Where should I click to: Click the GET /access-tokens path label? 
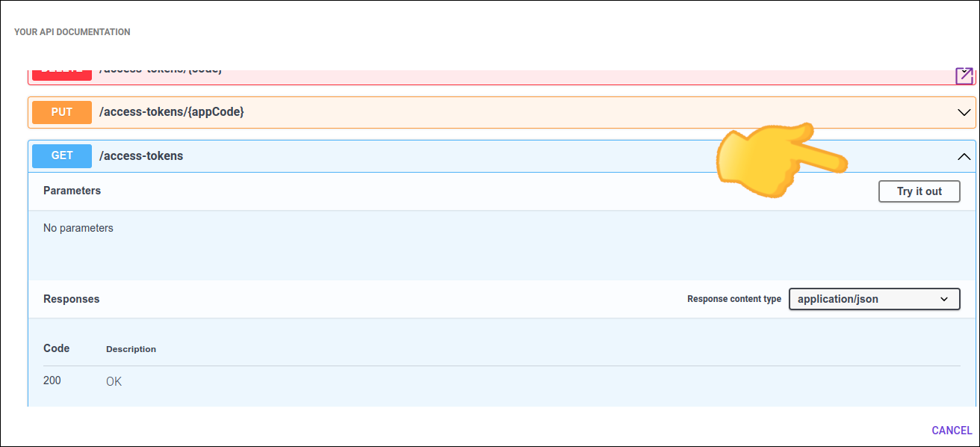[x=141, y=155]
